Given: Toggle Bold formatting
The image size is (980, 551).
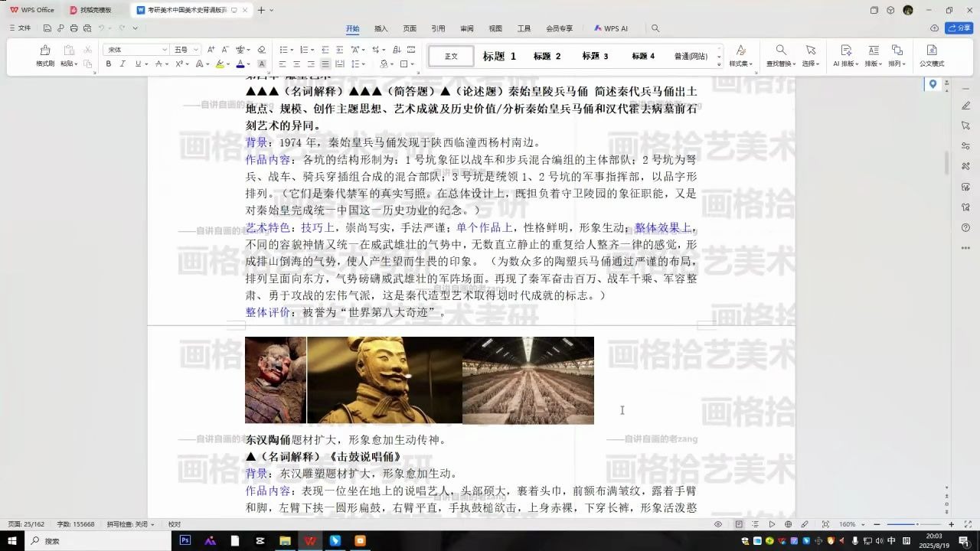Looking at the screenshot, I should 109,64.
